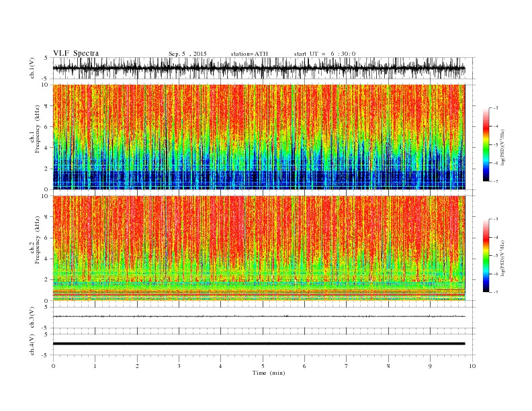Click the ch.2 spectrogram plot
Image resolution: width=532 pixels, height=411 pixels.
coord(259,248)
